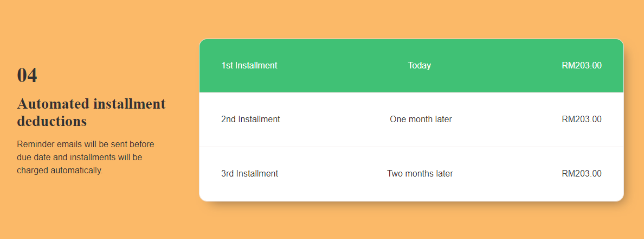Click the word "deductions" in heading
Screen dimensions: 644x239
(x=51, y=121)
